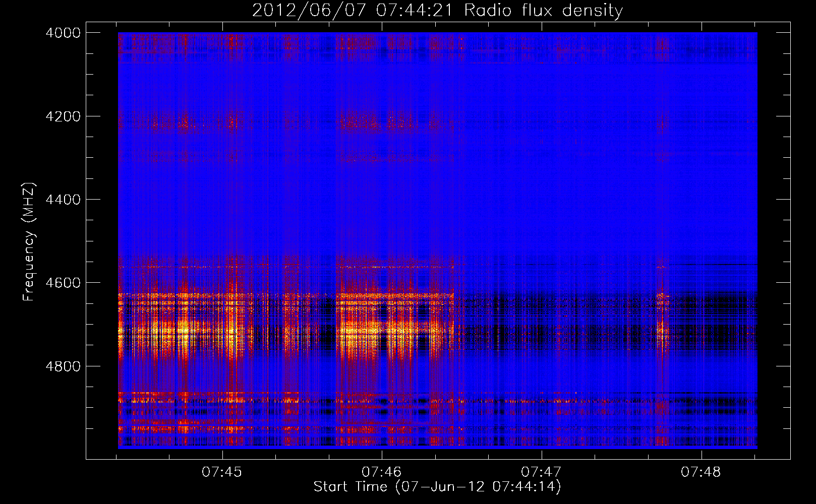Click the 07:47 time tick label
This screenshot has width=816, height=504.
541,472
